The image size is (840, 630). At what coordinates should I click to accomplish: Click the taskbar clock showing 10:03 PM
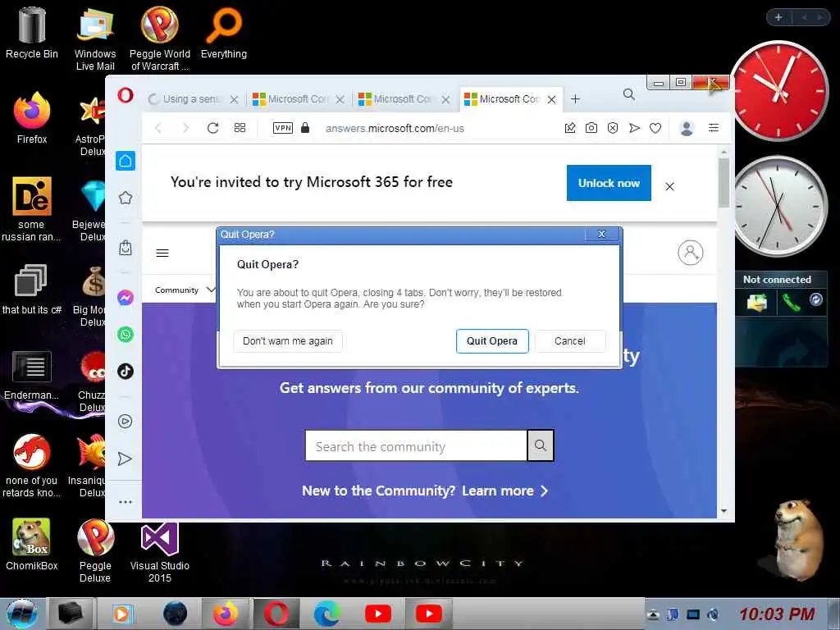click(x=777, y=614)
